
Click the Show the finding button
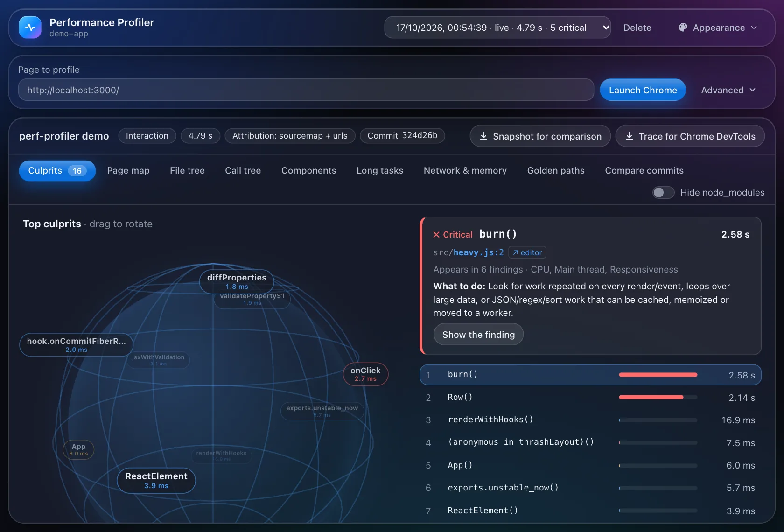pyautogui.click(x=478, y=335)
